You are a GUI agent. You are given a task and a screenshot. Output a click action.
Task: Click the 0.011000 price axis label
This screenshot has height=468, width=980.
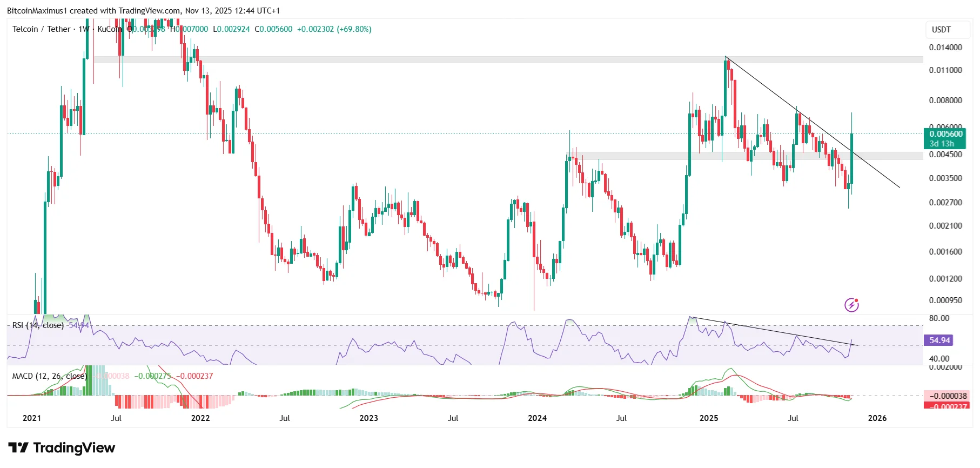(x=945, y=70)
